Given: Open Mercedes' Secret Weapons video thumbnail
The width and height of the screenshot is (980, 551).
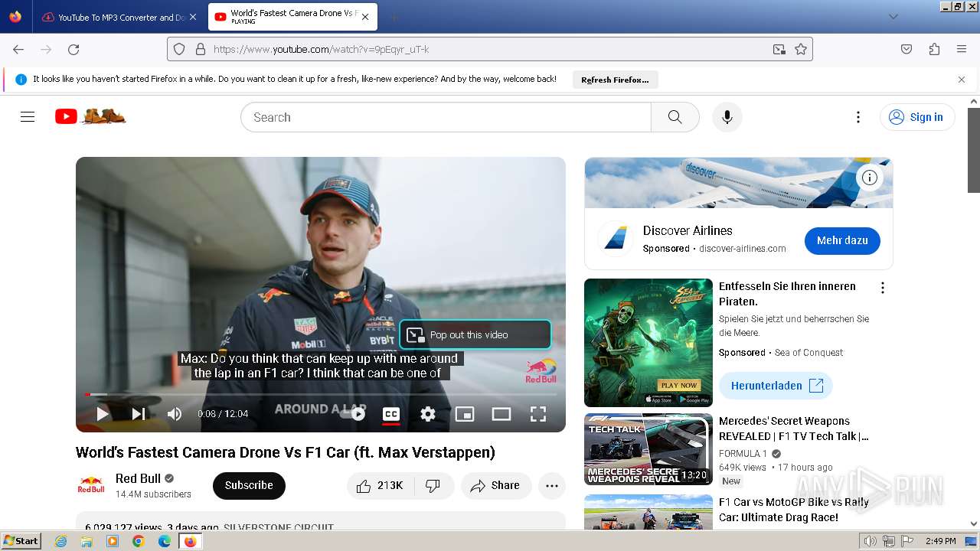Looking at the screenshot, I should coord(648,449).
